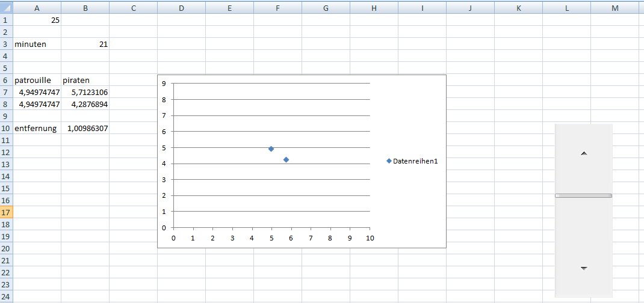644x303 pixels.
Task: Click the scroll bar's up arrow
Action: pyautogui.click(x=583, y=154)
